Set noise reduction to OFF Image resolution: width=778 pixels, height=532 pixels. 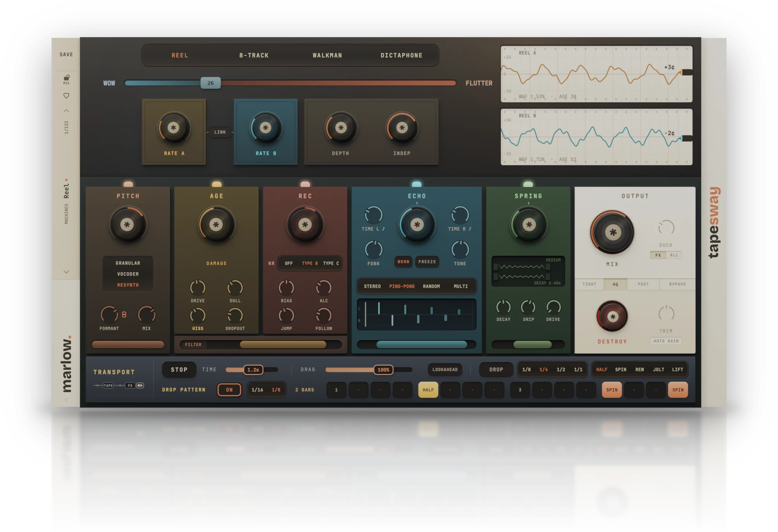(x=289, y=264)
